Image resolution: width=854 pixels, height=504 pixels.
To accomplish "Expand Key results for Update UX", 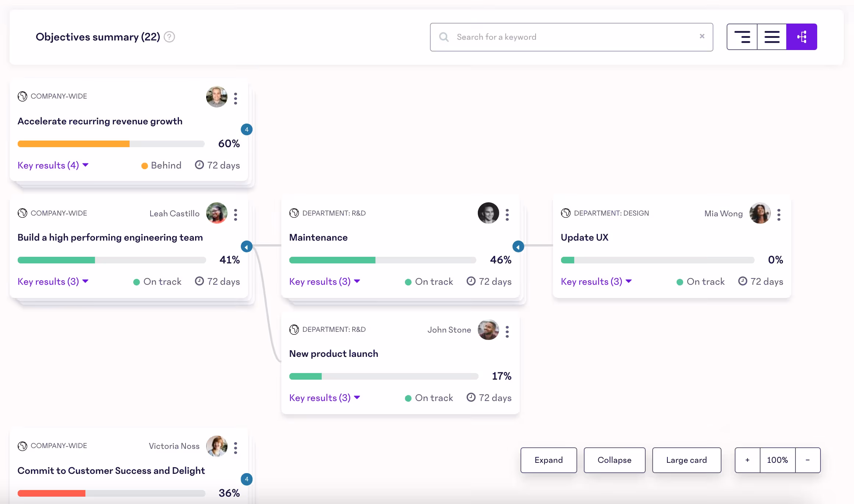I will click(x=596, y=281).
